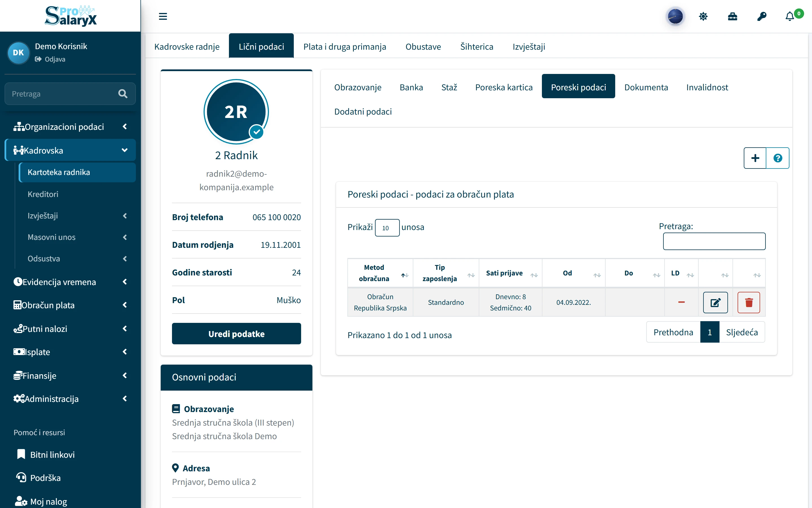This screenshot has width=812, height=508.
Task: Open Plata i druga primanja tab
Action: [345, 46]
